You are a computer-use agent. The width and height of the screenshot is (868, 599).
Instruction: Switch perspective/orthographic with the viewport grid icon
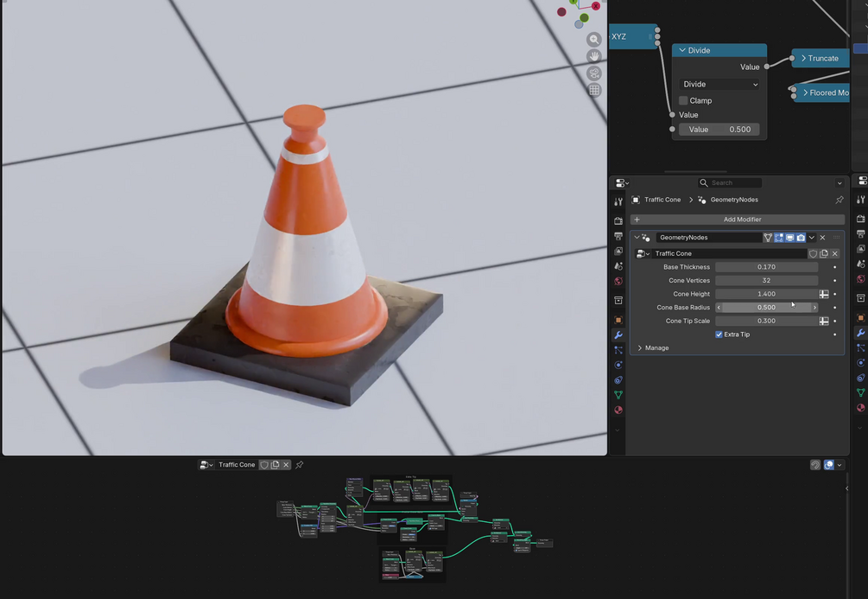pyautogui.click(x=594, y=90)
